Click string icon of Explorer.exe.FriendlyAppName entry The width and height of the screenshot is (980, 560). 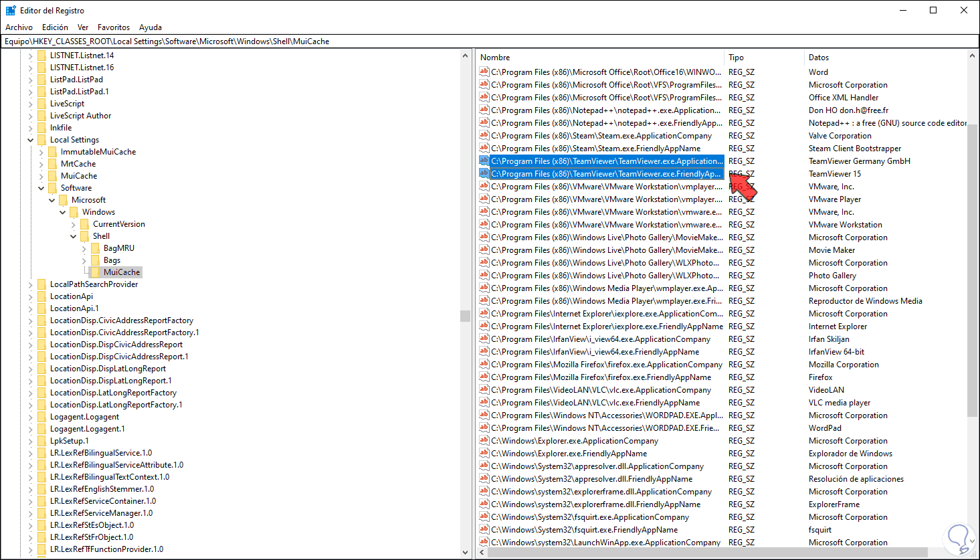(484, 453)
